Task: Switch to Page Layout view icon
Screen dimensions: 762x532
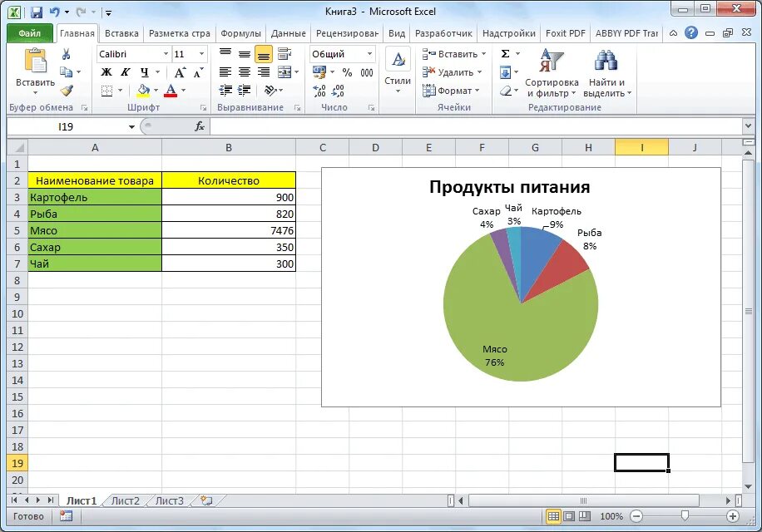Action: click(569, 516)
